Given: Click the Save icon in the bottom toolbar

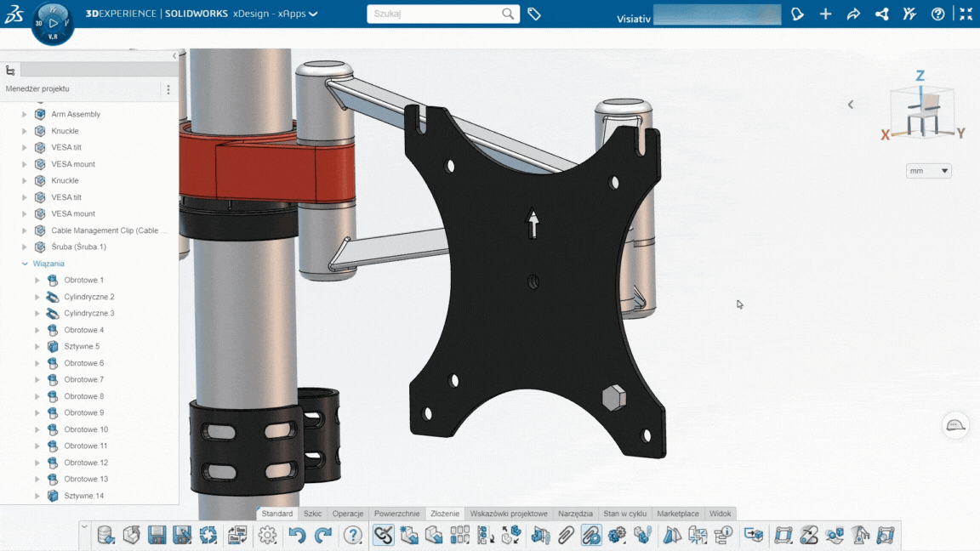Looking at the screenshot, I should 157,536.
